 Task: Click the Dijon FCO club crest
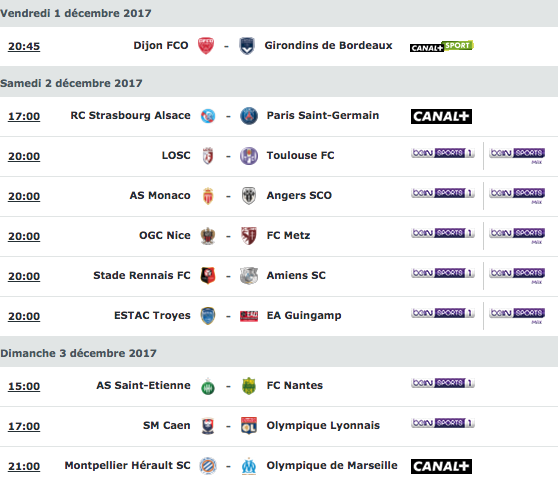(206, 46)
